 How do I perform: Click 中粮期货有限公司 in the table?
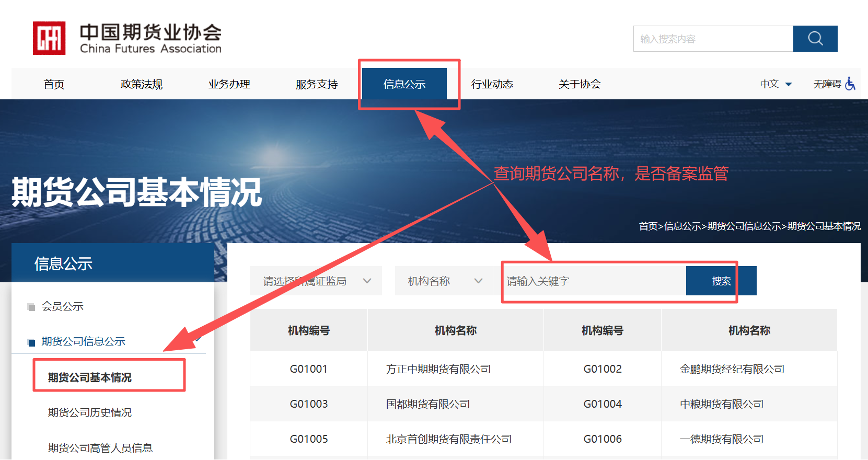click(x=722, y=404)
